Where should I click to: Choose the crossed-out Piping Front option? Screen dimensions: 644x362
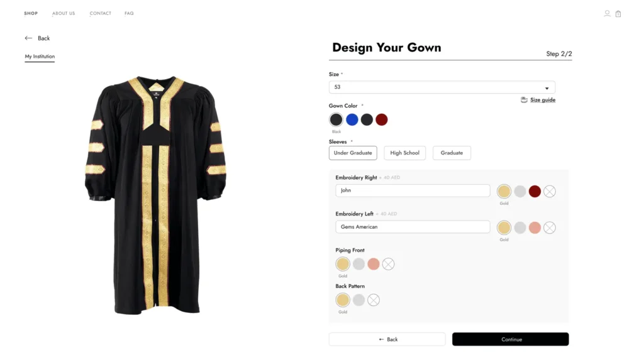(388, 264)
